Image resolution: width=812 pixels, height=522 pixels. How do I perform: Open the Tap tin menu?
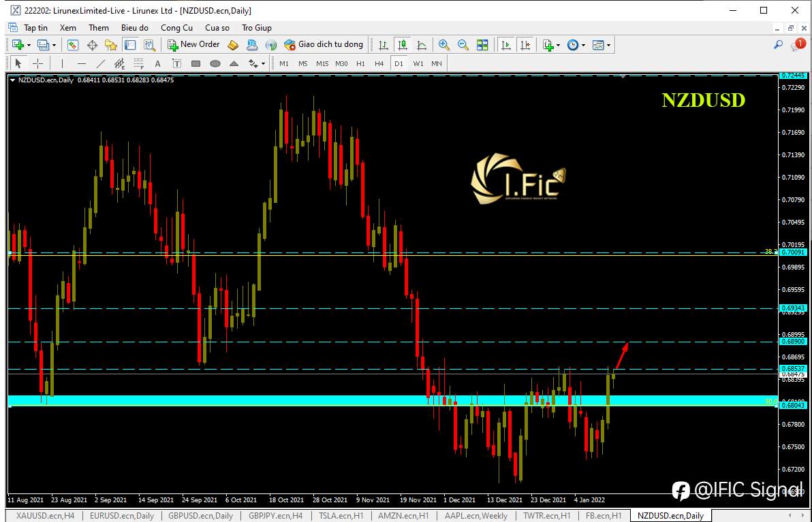35,28
